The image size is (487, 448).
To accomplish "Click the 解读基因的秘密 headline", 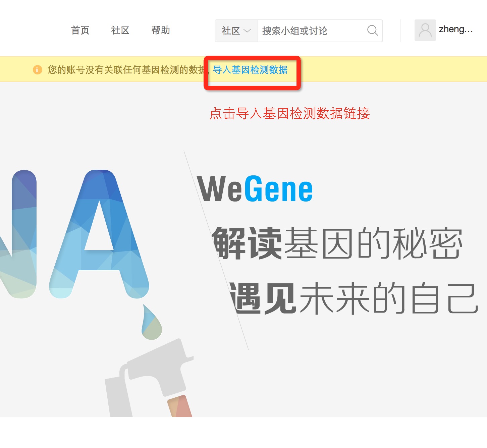I will point(338,243).
